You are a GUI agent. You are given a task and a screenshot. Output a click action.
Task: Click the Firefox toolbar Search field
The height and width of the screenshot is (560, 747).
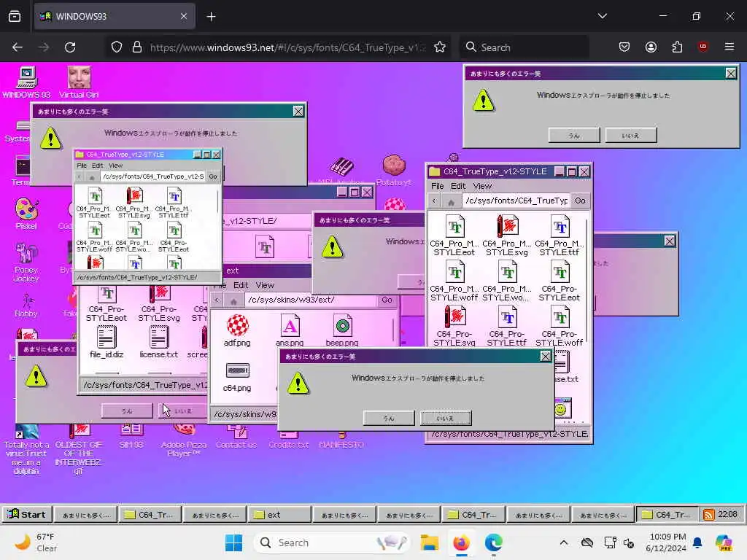pos(524,47)
